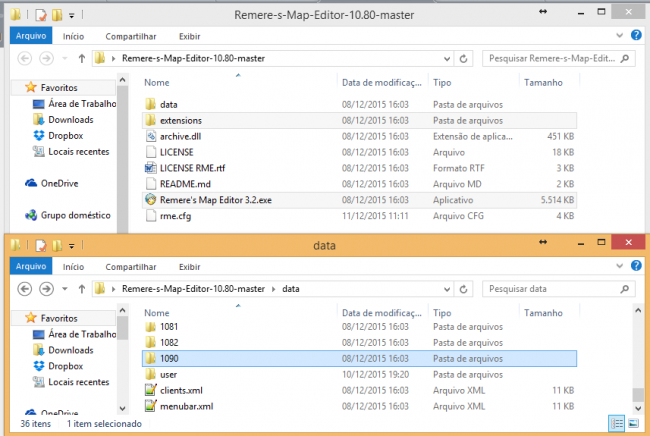Expand breadcrumb chevron after Remere-s-Map-Editor-10.80-master in data window
Viewport: 650px width, 436px height.
[274, 289]
